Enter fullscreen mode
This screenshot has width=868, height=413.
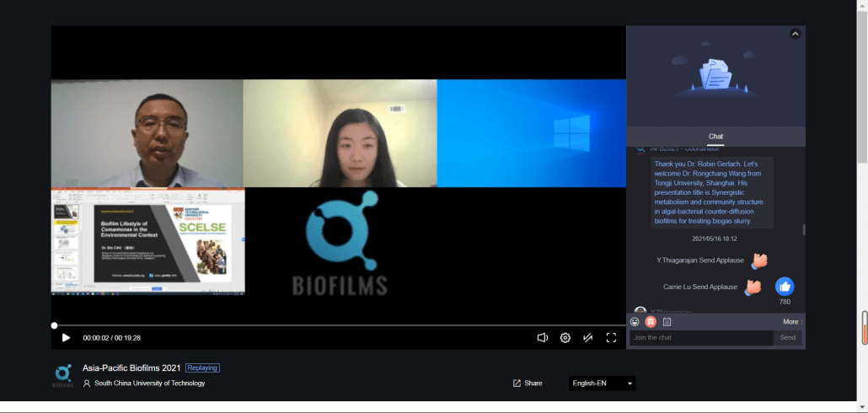(x=612, y=338)
